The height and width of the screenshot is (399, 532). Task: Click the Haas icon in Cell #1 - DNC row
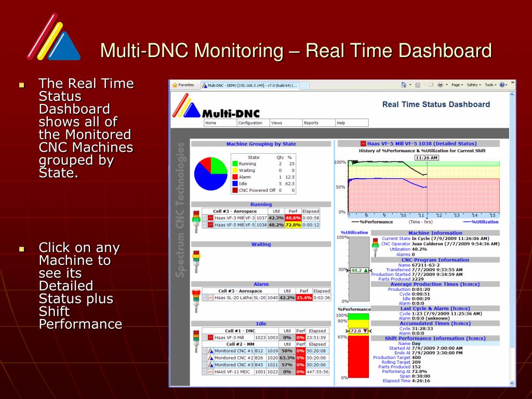(210, 338)
